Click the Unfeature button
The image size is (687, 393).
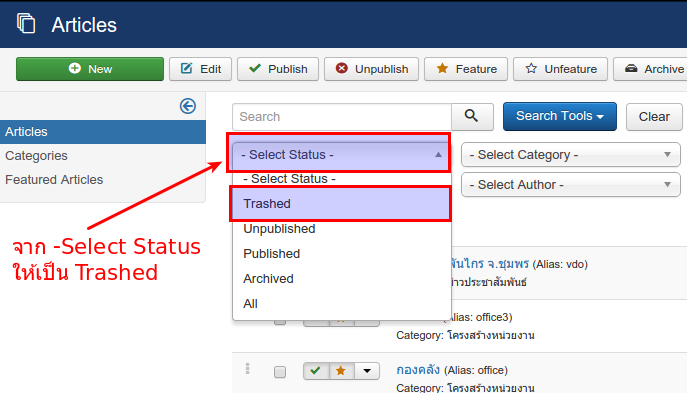click(560, 69)
